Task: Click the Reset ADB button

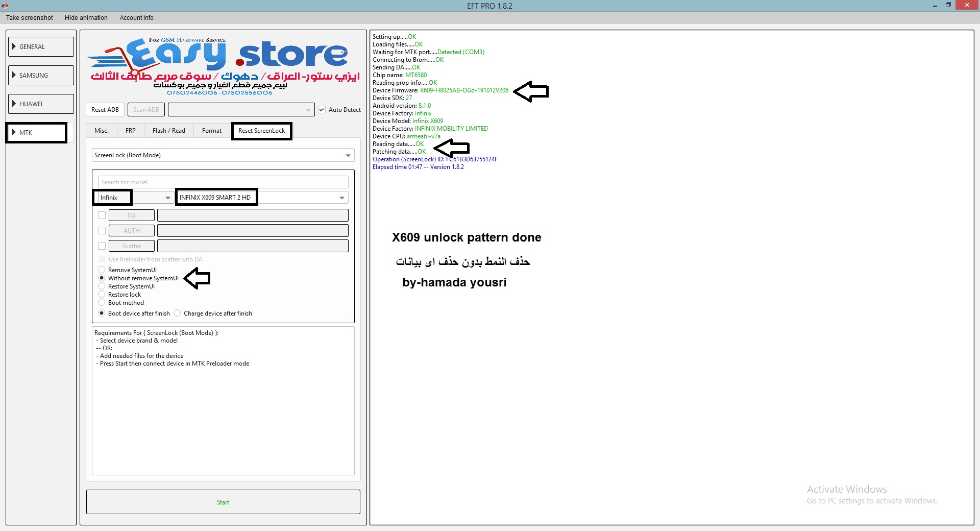Action: [105, 110]
